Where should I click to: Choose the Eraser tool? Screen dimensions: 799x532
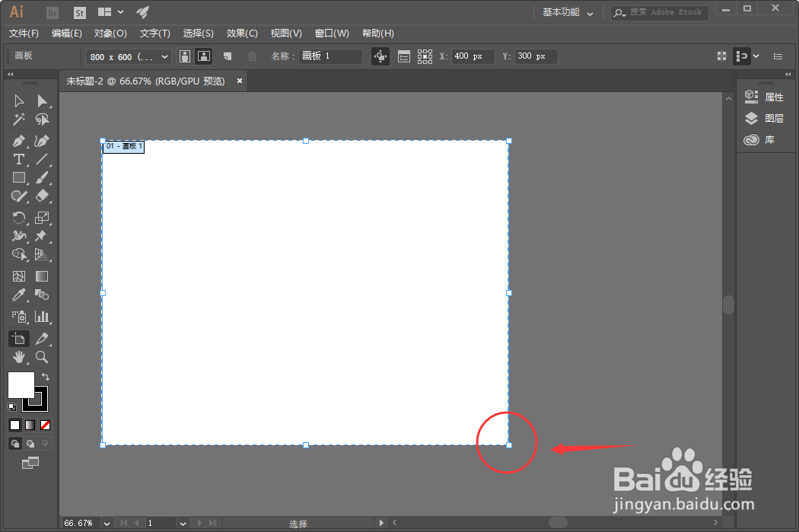tap(42, 196)
